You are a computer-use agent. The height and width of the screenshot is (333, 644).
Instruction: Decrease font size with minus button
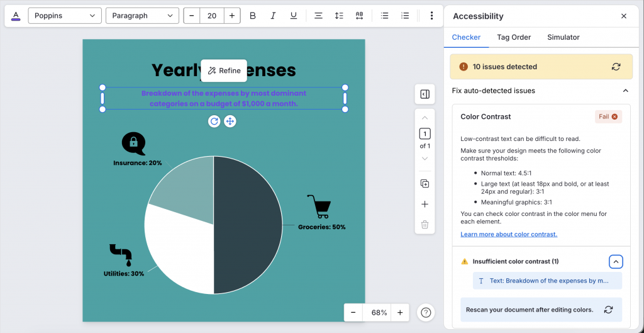[x=192, y=16]
